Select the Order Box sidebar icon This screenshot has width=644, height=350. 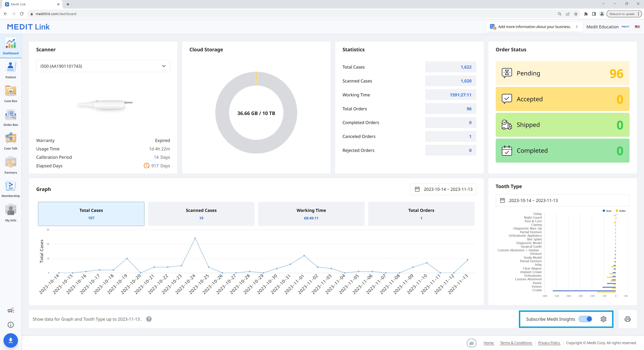pos(11,117)
